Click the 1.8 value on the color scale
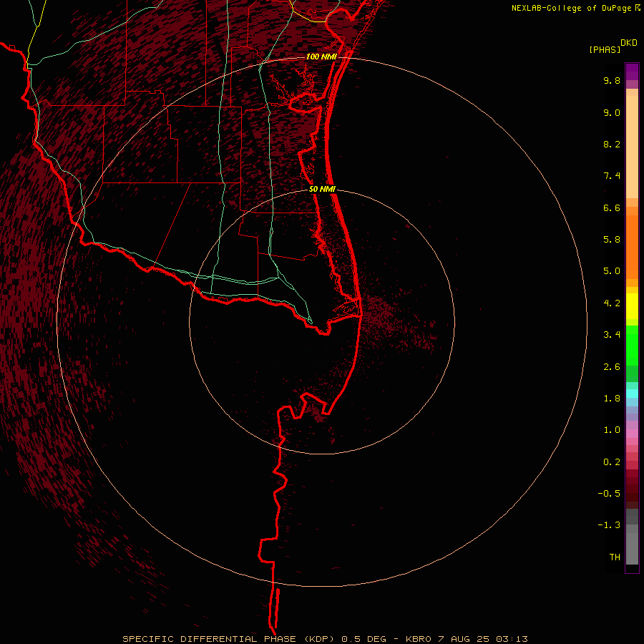 (612, 399)
